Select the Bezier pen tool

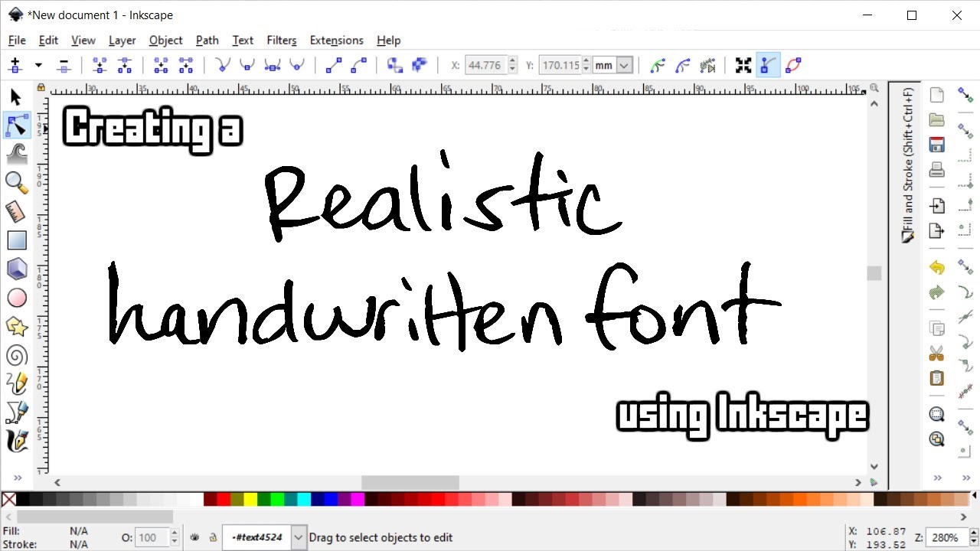click(x=16, y=412)
